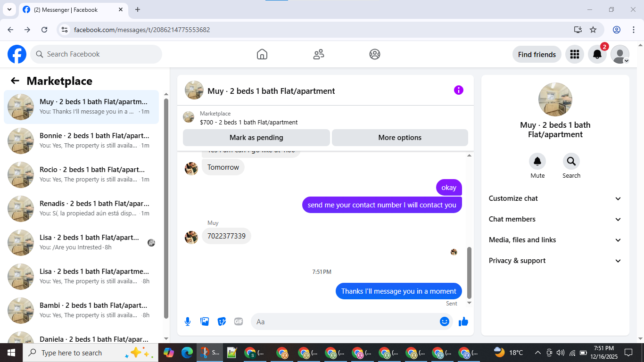This screenshot has height=362, width=644.
Task: Open the Windows notification center icon
Action: 628,353
